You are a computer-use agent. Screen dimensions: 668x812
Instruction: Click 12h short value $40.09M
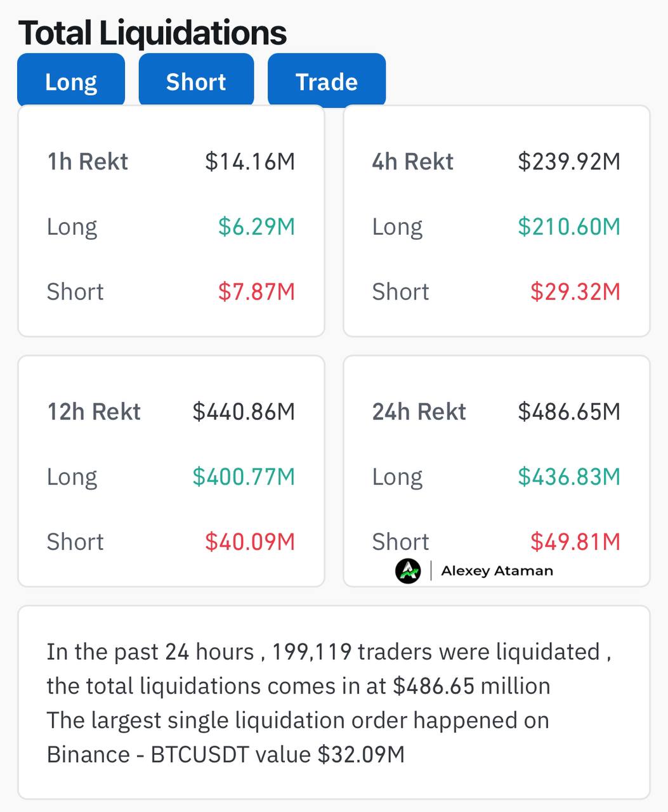(x=250, y=542)
